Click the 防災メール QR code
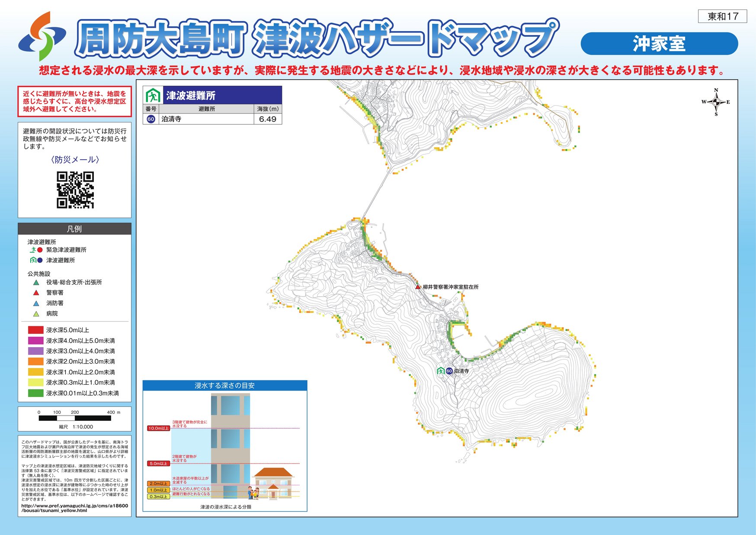This screenshot has width=756, height=535. [x=75, y=190]
